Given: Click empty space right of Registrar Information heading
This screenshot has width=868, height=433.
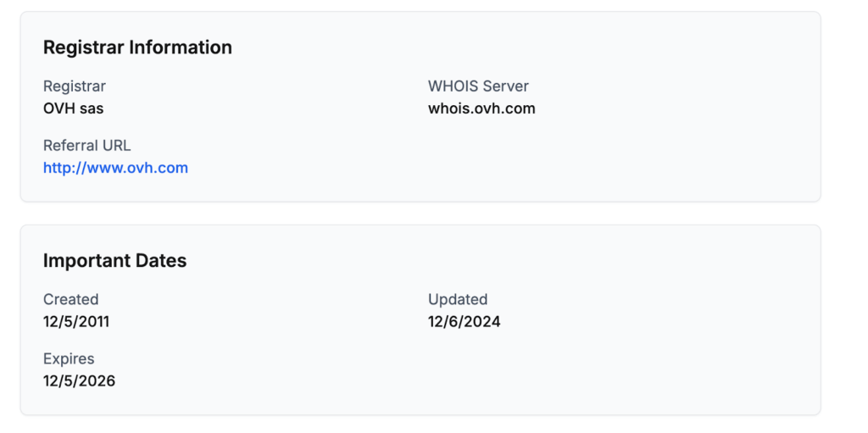Looking at the screenshot, I should pyautogui.click(x=509, y=47).
